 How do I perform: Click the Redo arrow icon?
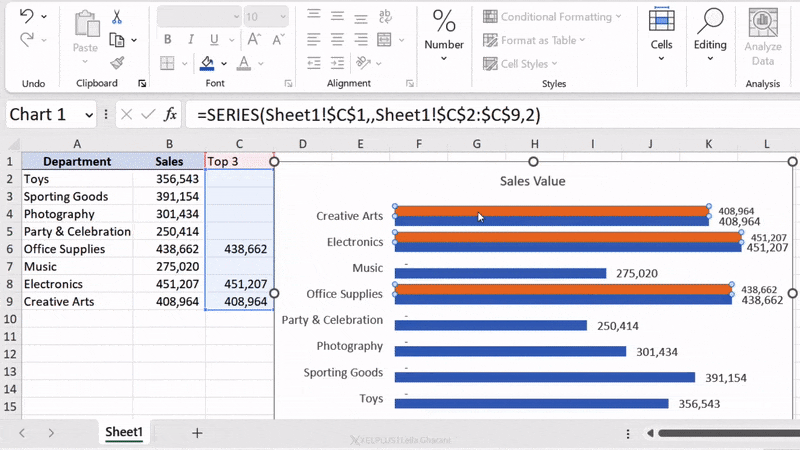pyautogui.click(x=27, y=39)
